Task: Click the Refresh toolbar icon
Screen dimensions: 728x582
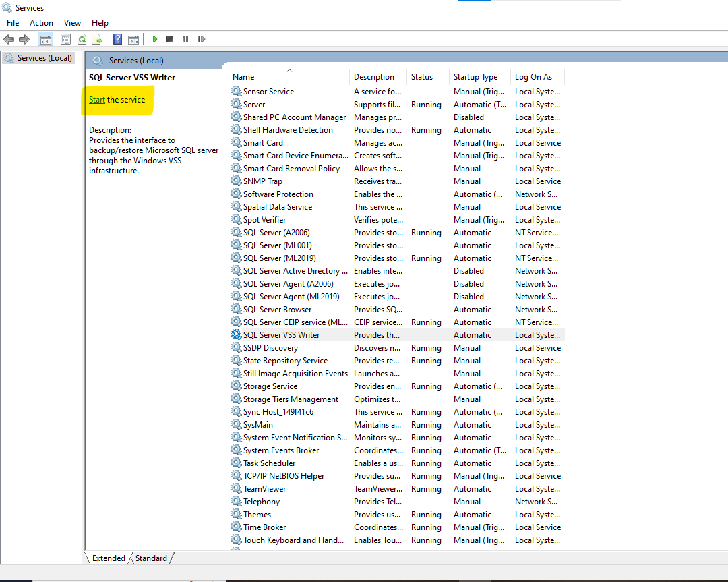Action: coord(82,40)
